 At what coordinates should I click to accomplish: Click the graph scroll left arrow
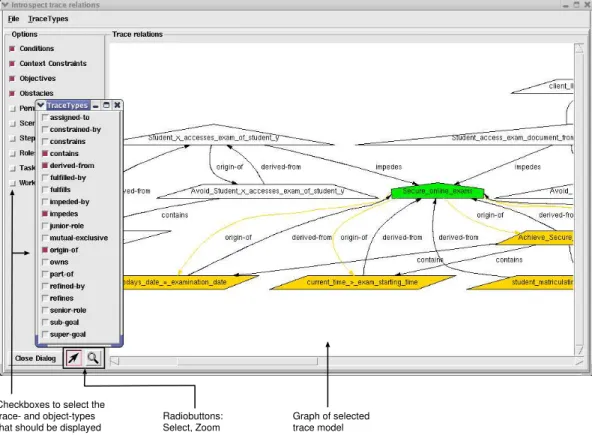click(x=115, y=361)
